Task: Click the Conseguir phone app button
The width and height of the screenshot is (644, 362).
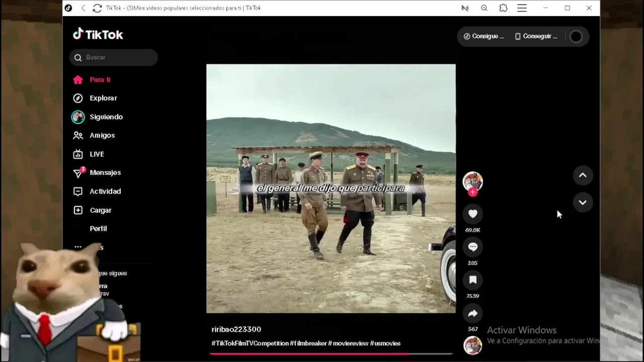Action: click(535, 36)
